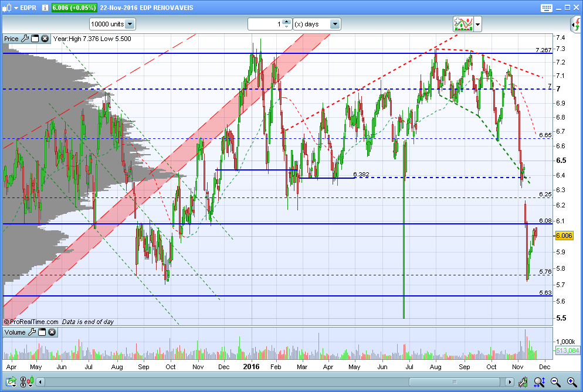Screen dimensions: 583x392
Task: Click the 513,084 volume value label
Action: tap(568, 350)
